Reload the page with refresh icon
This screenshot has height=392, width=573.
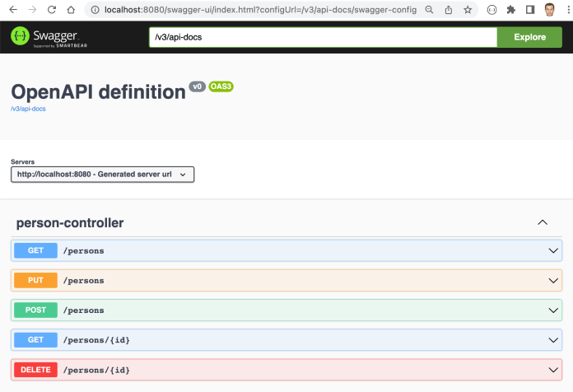pos(52,10)
